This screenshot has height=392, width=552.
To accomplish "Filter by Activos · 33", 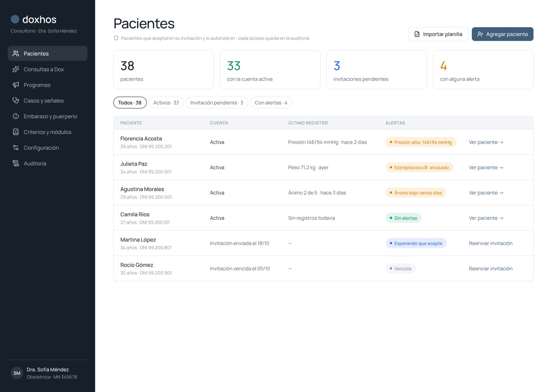I will (x=166, y=103).
